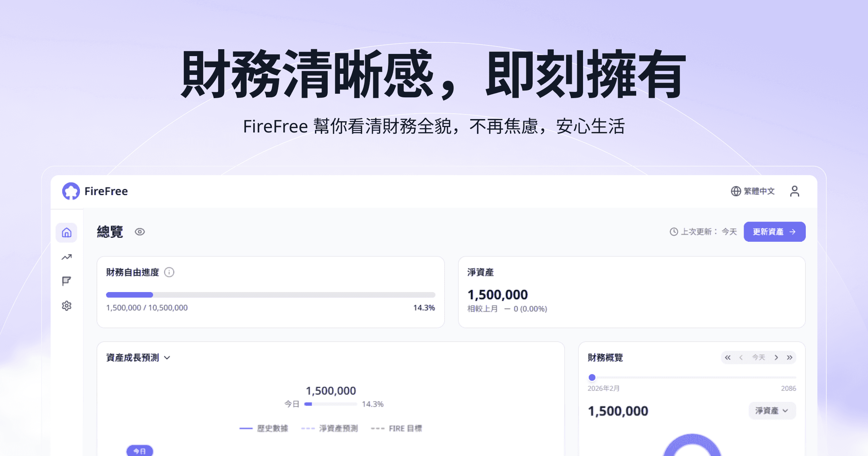The width and height of the screenshot is (868, 456).
Task: Open the 淨資產 dropdown in 財務概覽
Action: (x=772, y=411)
